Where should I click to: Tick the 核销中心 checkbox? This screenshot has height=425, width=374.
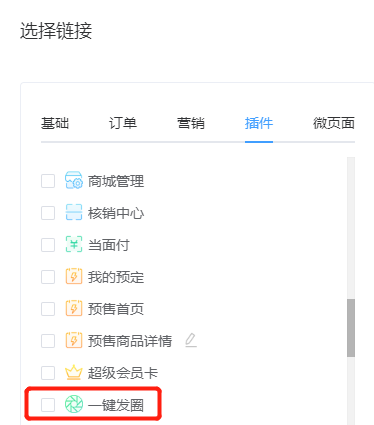(x=48, y=213)
